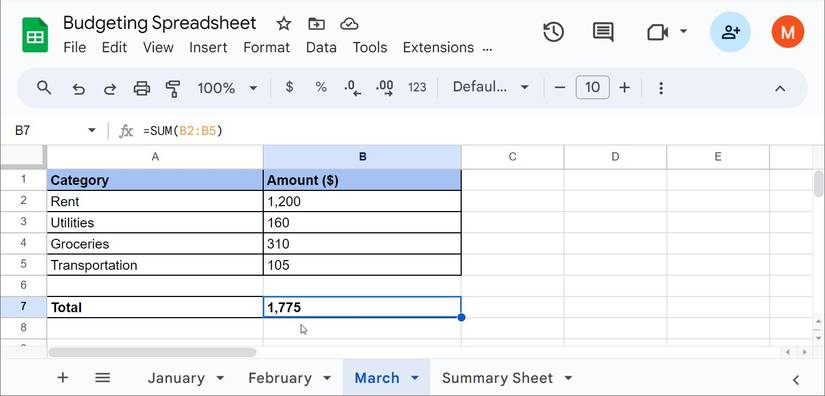Show hidden menus via ellipsis
Image resolution: width=825 pixels, height=396 pixels.
point(487,50)
